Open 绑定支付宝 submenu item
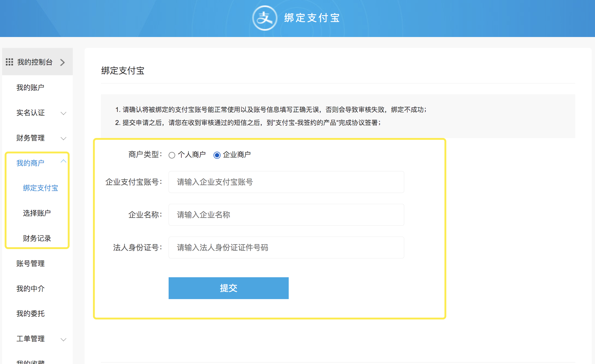The image size is (595, 364). pos(40,188)
